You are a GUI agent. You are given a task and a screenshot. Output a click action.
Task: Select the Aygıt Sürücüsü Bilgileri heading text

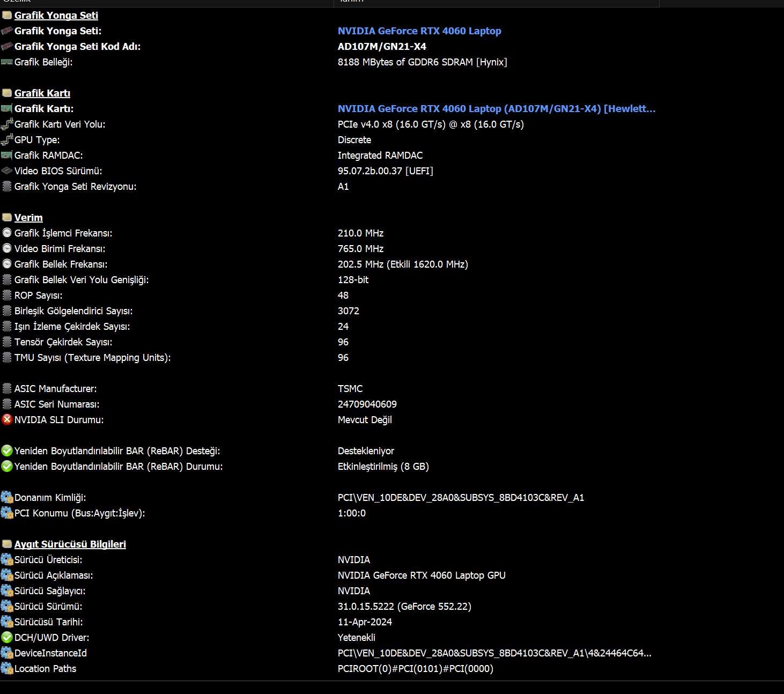(x=70, y=544)
